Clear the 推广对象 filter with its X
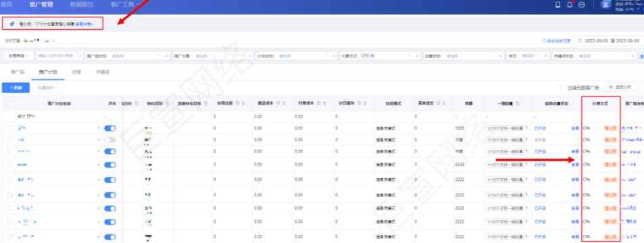 [250, 56]
